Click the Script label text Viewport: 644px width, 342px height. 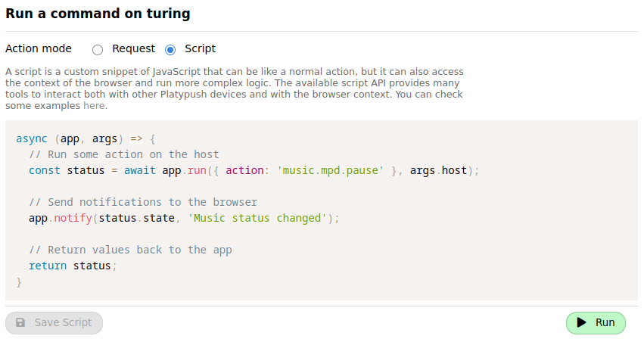click(x=200, y=48)
